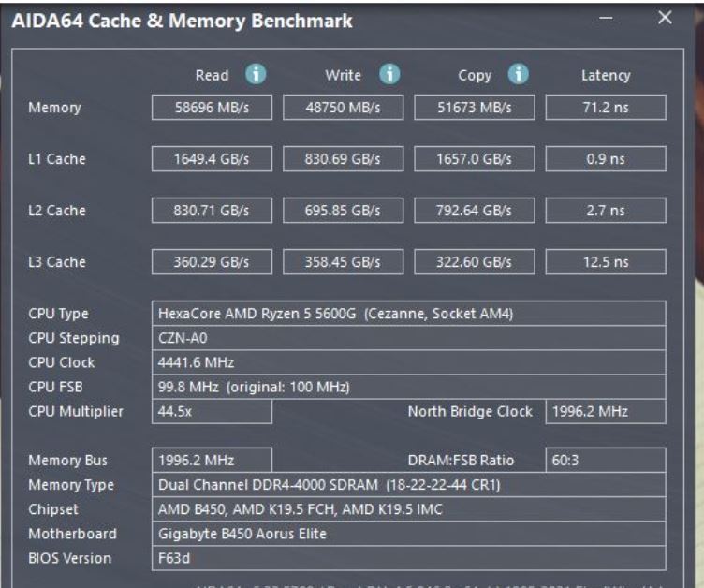This screenshot has width=704, height=588.
Task: Select the L3 Cache Copy result
Action: coord(475,263)
